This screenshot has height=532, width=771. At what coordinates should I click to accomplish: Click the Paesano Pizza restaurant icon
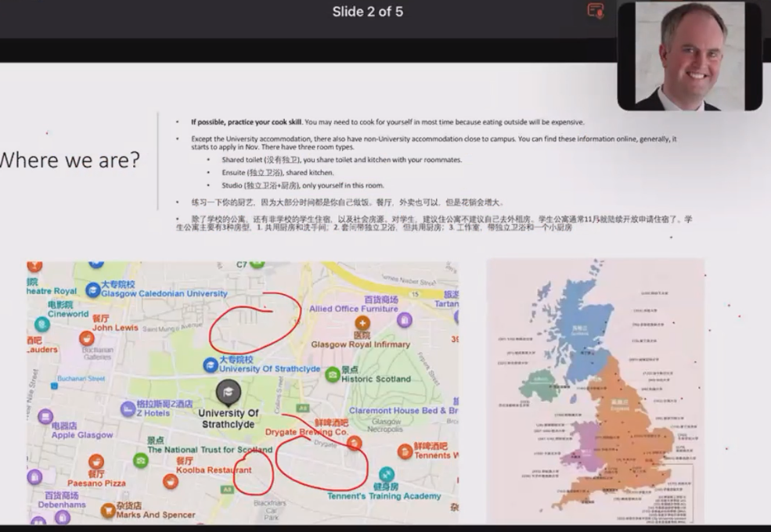click(96, 462)
